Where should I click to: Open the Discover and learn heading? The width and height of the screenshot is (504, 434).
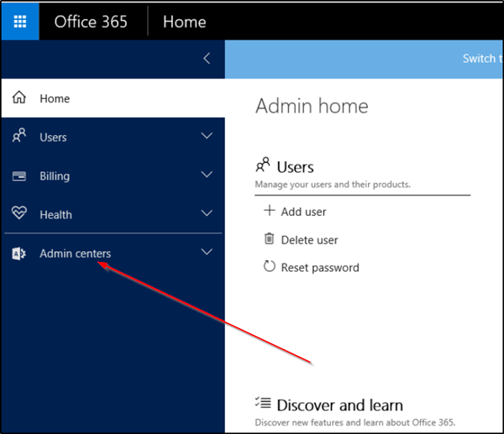click(339, 405)
